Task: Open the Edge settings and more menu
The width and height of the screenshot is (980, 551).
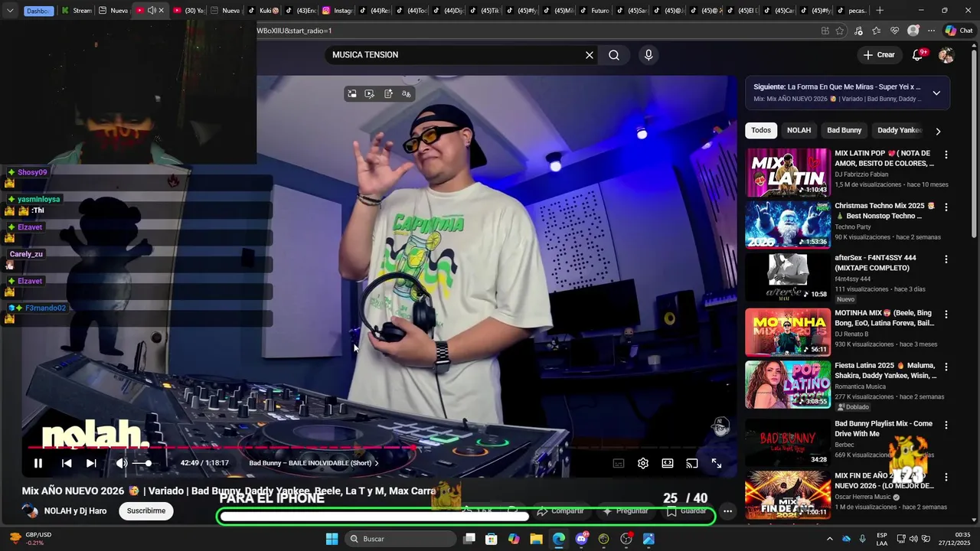Action: click(931, 31)
